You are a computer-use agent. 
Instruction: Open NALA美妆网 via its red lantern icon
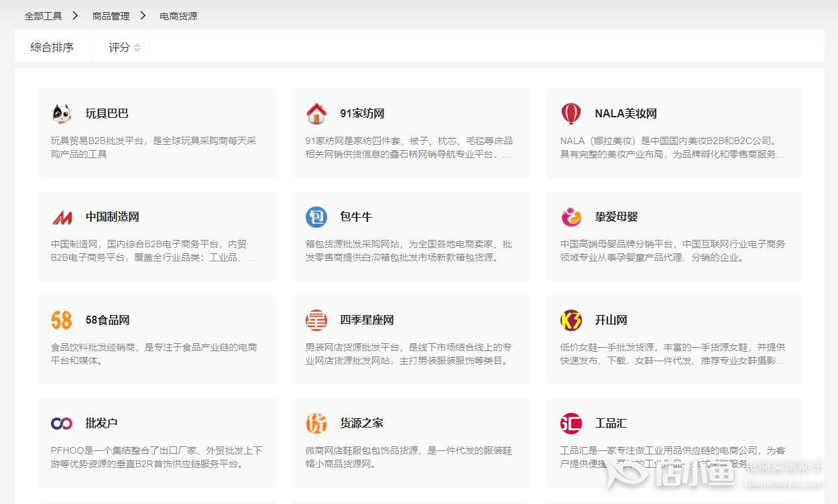571,114
